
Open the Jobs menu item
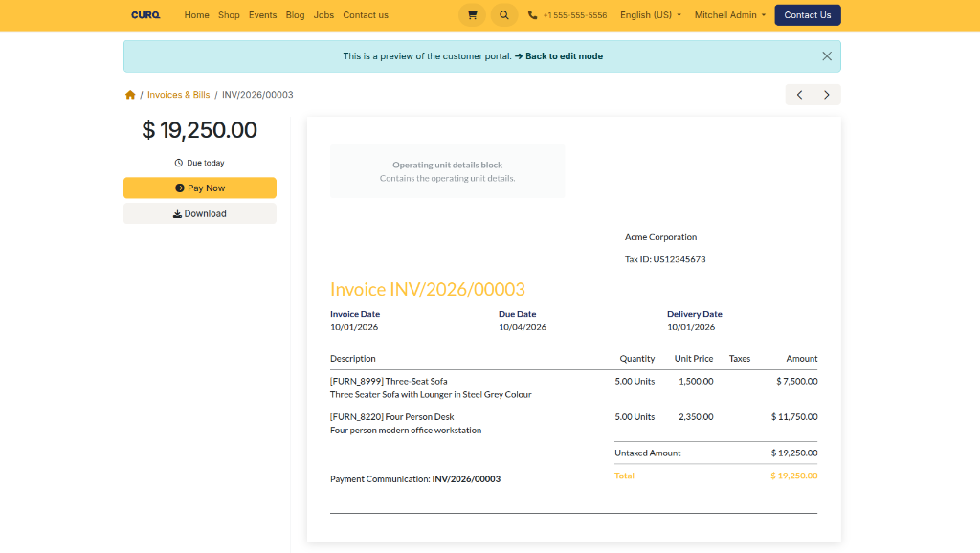[323, 15]
